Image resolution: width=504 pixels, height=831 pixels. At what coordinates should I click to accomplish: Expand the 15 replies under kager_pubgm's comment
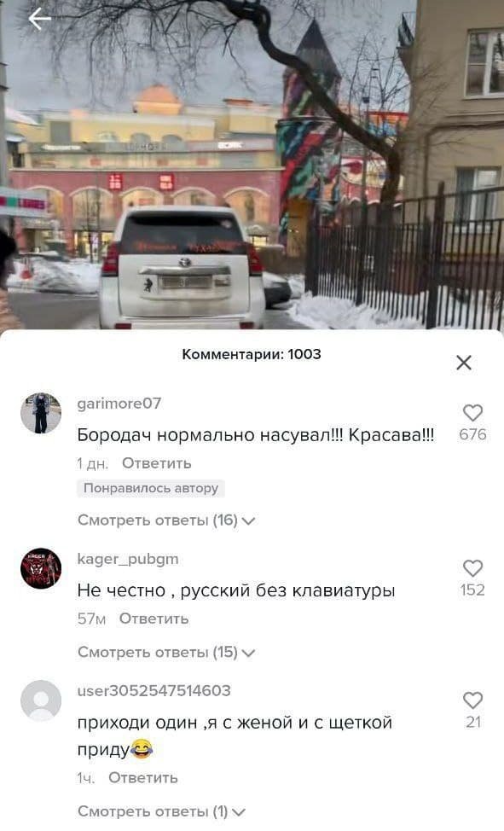[x=166, y=652]
